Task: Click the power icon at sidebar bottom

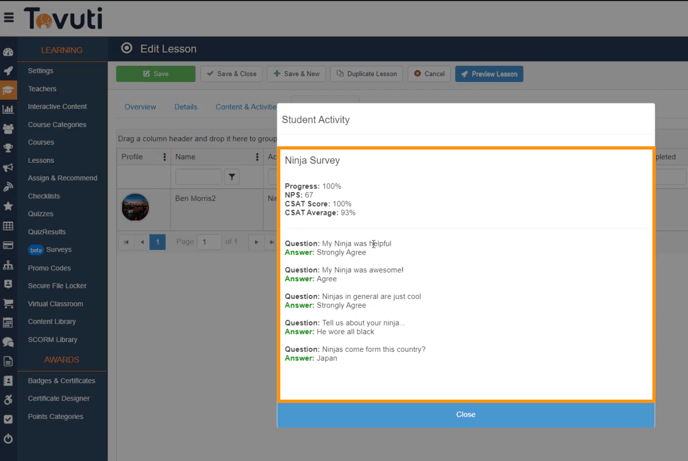Action: (9, 438)
